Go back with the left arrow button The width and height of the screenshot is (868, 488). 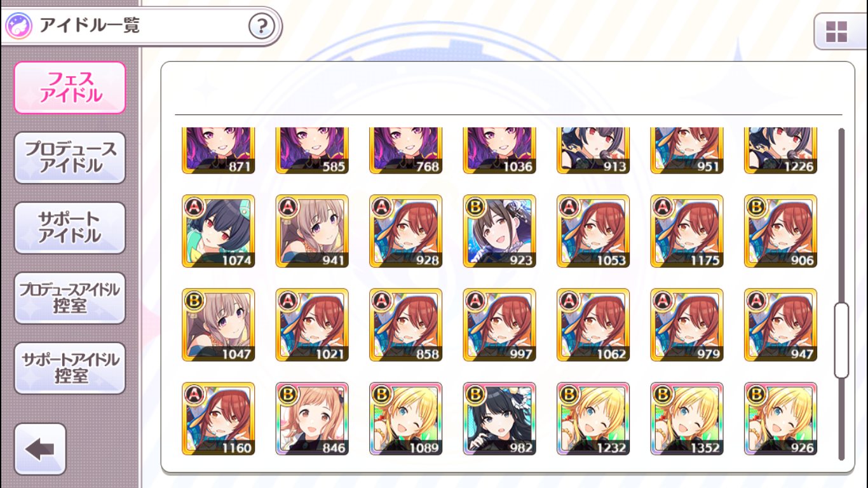click(x=40, y=449)
